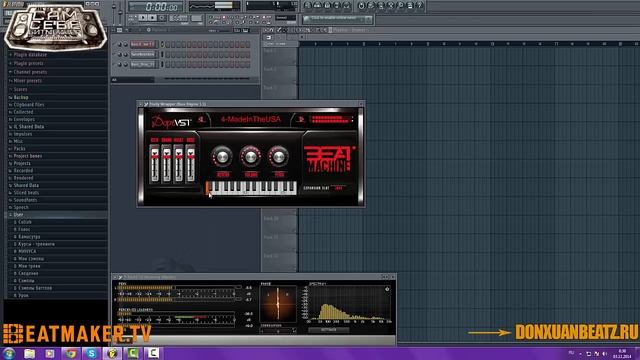Select the top channel with its selector LED
Image resolution: width=640 pixels, height=360 pixels.
162,44
